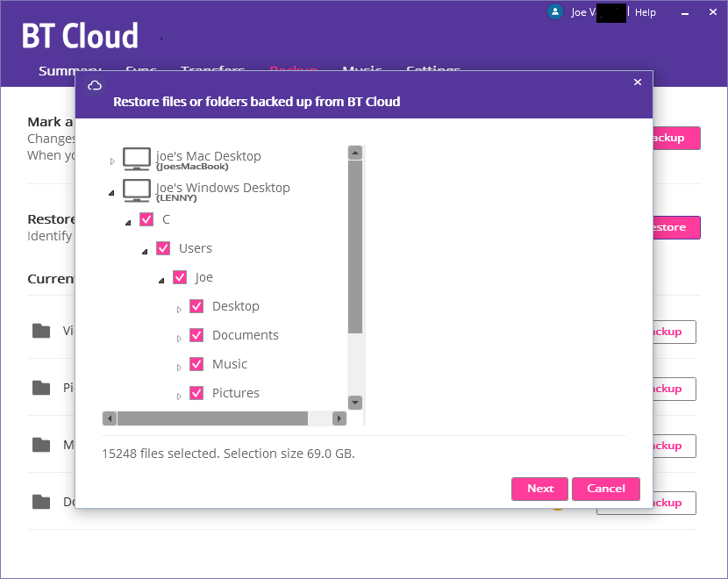This screenshot has width=728, height=579.
Task: Click the folder icon in the Do row
Action: point(41,502)
